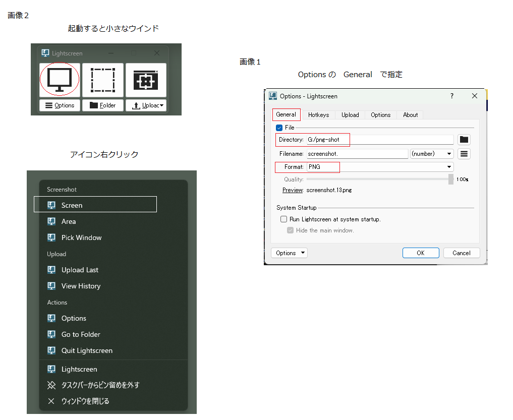Close the Options - Lightscreen dialog
513x420 pixels.
click(474, 96)
